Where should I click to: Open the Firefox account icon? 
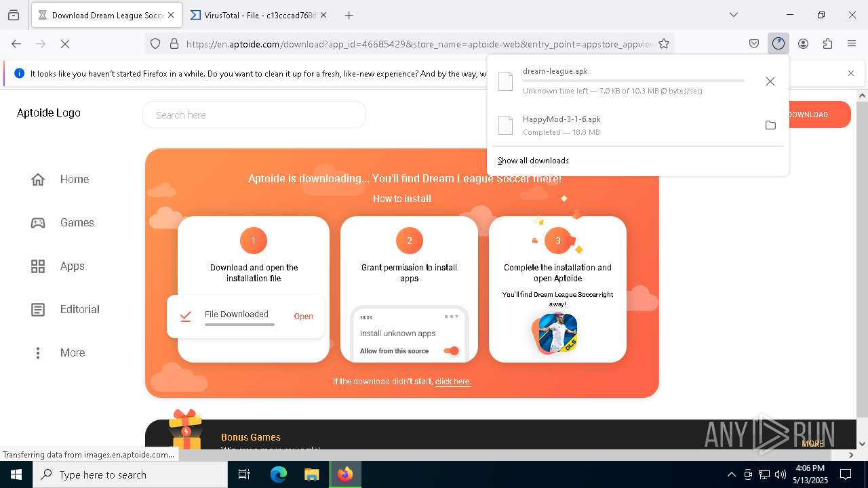point(803,43)
